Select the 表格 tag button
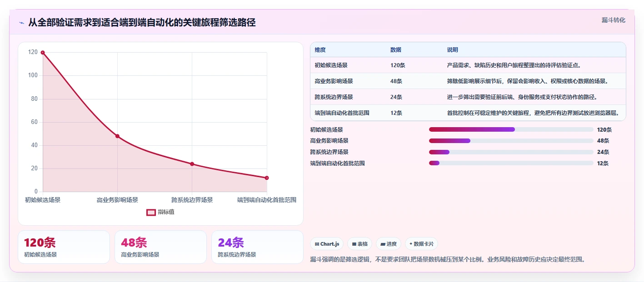 tap(359, 244)
